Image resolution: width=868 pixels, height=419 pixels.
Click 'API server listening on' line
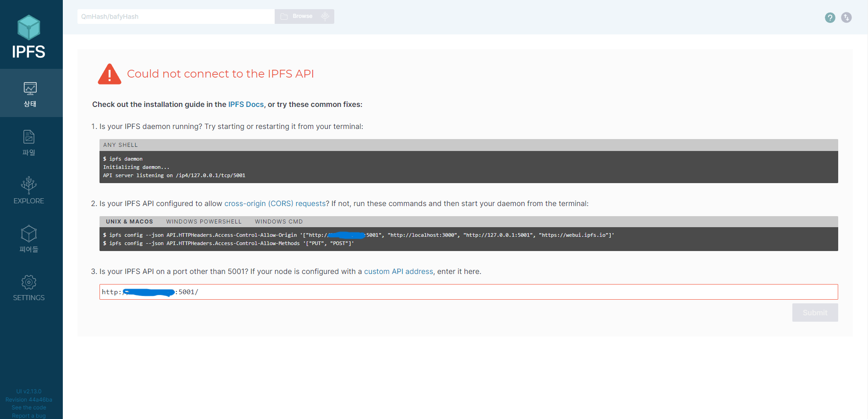[174, 175]
